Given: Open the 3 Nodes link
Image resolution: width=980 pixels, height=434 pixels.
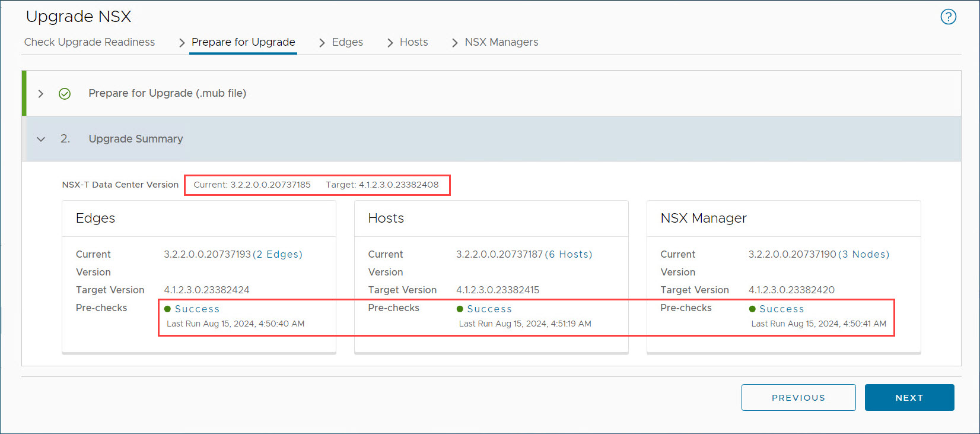Looking at the screenshot, I should (x=864, y=254).
